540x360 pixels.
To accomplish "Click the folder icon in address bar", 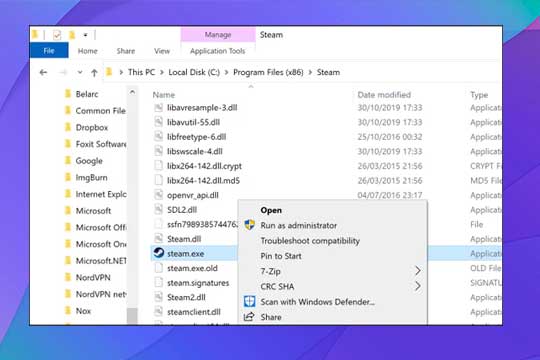I will pos(109,72).
